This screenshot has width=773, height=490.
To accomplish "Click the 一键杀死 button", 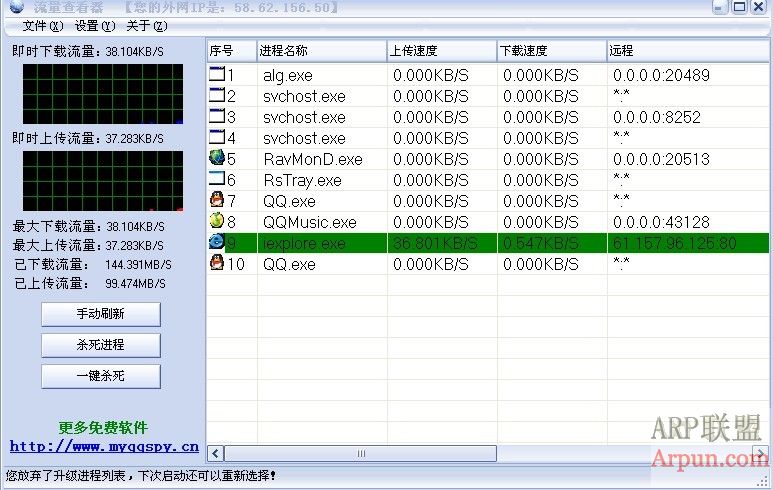I will pos(101,376).
